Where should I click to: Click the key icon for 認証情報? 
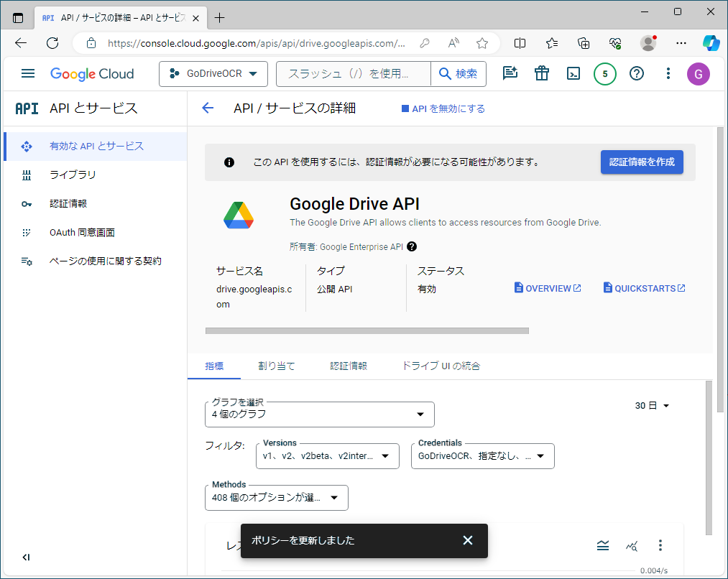(27, 204)
